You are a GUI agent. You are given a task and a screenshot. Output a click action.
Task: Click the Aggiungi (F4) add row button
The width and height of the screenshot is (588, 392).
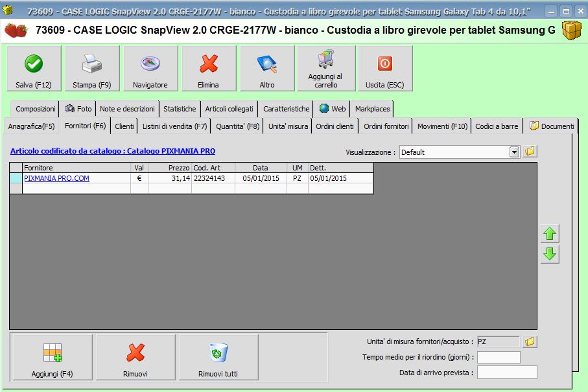(52, 357)
